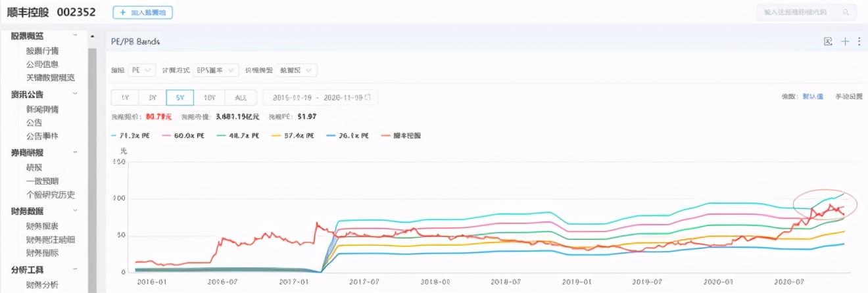This screenshot has width=868, height=293.
Task: Click the date range field starting 2015
Action: coord(320,97)
